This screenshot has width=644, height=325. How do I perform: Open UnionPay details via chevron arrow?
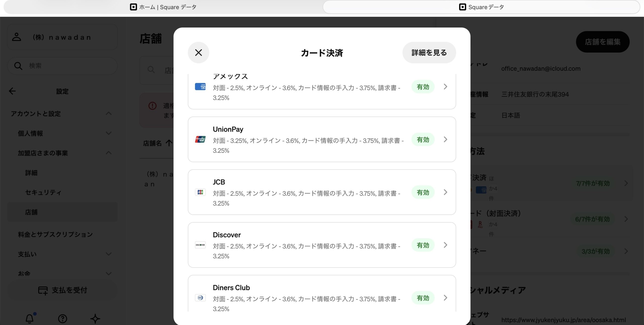pos(445,139)
